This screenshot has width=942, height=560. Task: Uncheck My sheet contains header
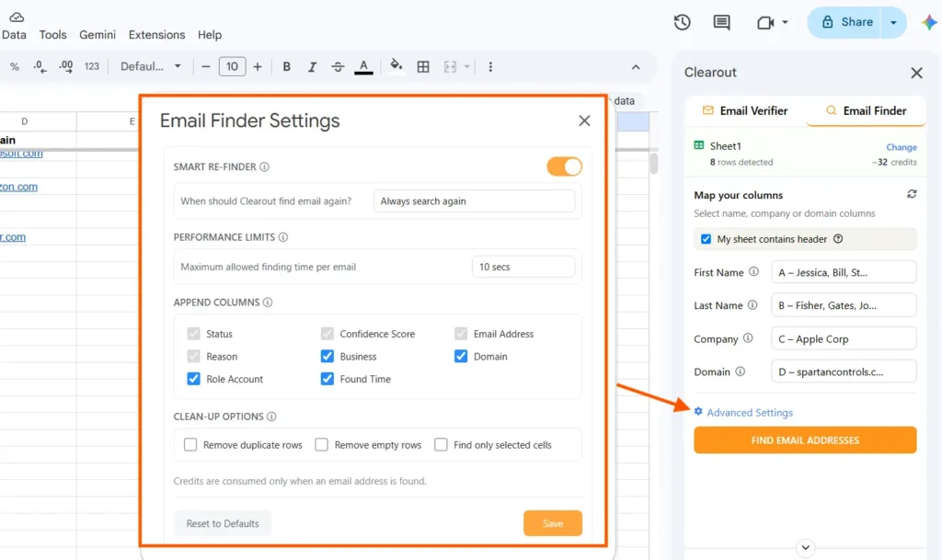tap(706, 239)
